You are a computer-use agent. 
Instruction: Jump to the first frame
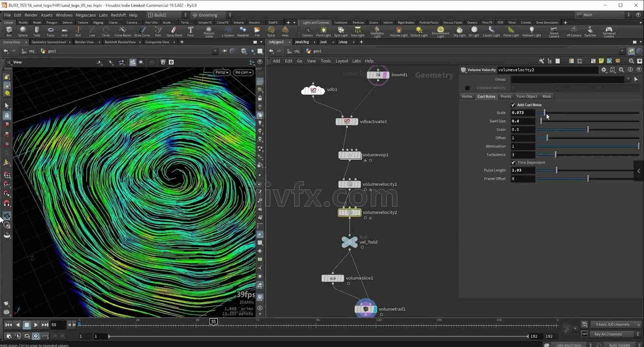point(8,325)
